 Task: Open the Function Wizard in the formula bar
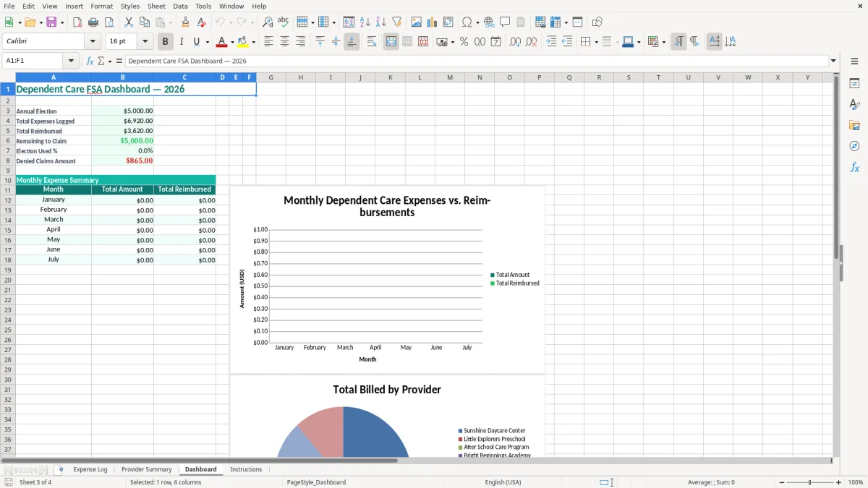tap(90, 61)
